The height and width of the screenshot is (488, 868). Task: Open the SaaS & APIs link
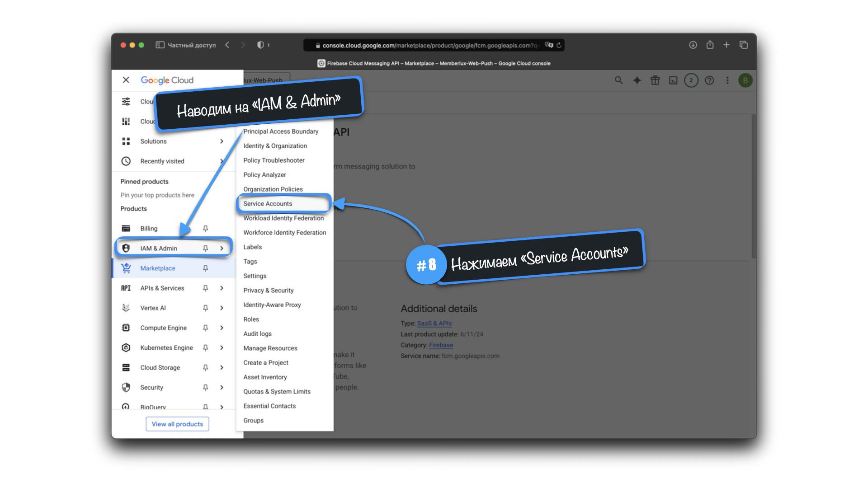tap(434, 324)
